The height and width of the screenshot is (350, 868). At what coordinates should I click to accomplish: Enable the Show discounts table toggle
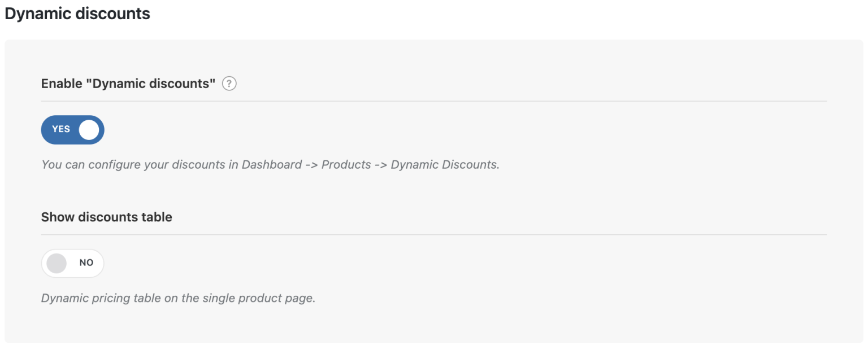(x=73, y=263)
